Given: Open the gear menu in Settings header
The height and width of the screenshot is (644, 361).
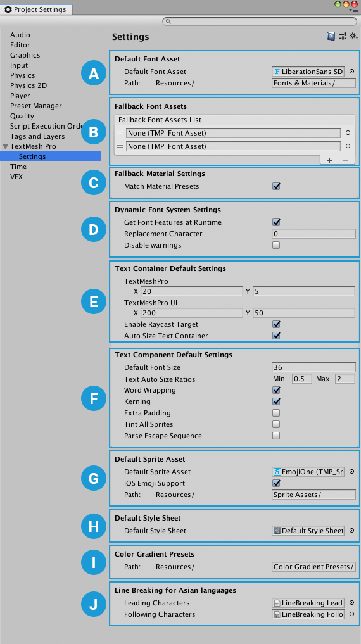Looking at the screenshot, I should 353,36.
